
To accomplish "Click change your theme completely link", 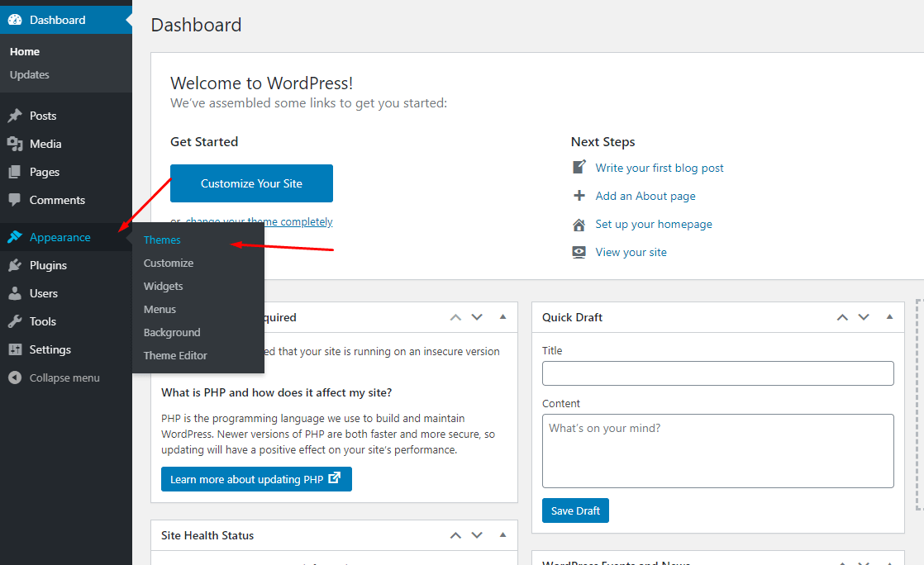I will (260, 221).
